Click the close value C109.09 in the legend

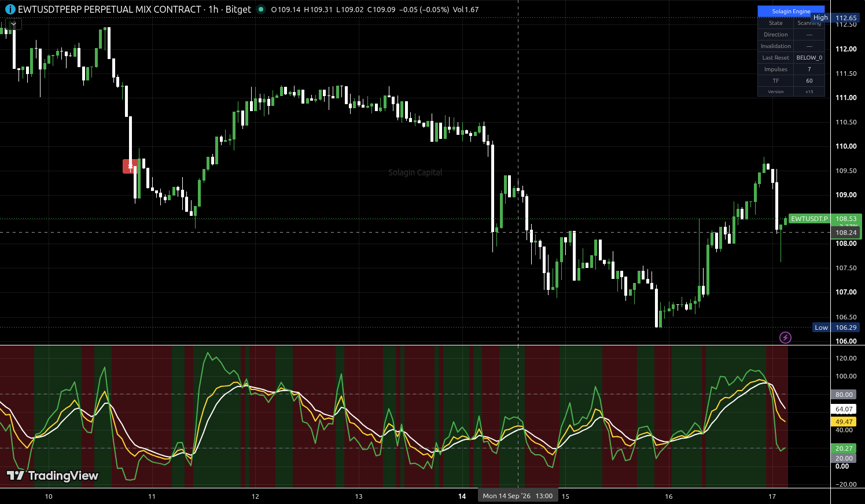[382, 10]
